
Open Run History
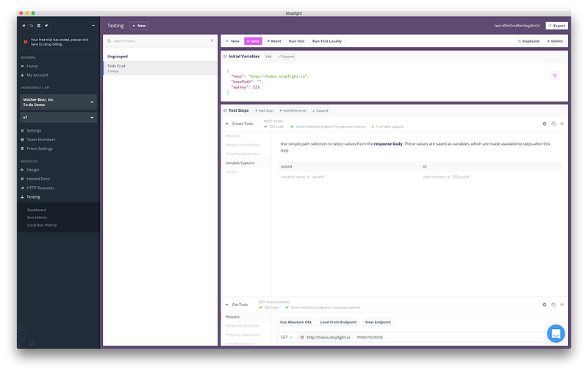pos(37,217)
